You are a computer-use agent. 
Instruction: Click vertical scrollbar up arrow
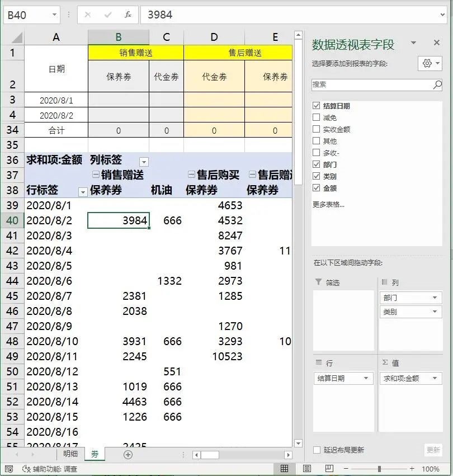(298, 35)
